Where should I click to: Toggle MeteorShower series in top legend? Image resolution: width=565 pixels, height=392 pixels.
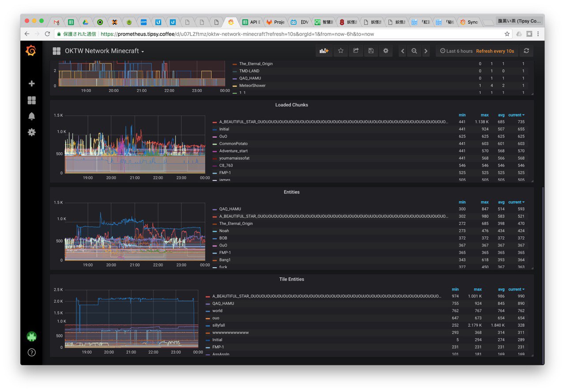252,86
